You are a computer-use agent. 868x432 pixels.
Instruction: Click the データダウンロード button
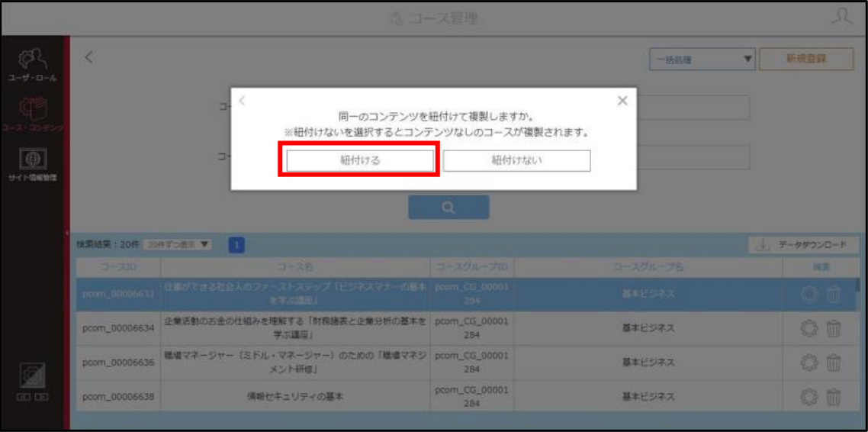point(804,245)
